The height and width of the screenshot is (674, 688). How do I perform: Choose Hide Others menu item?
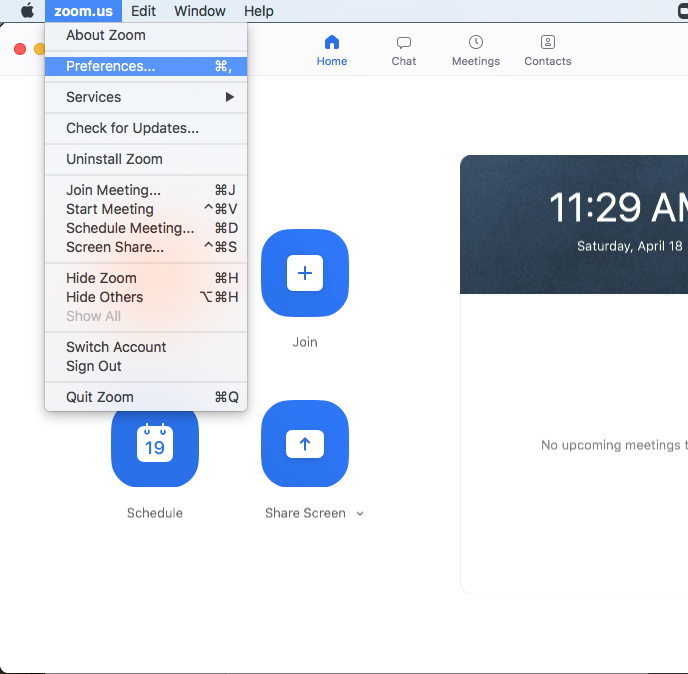(146, 297)
